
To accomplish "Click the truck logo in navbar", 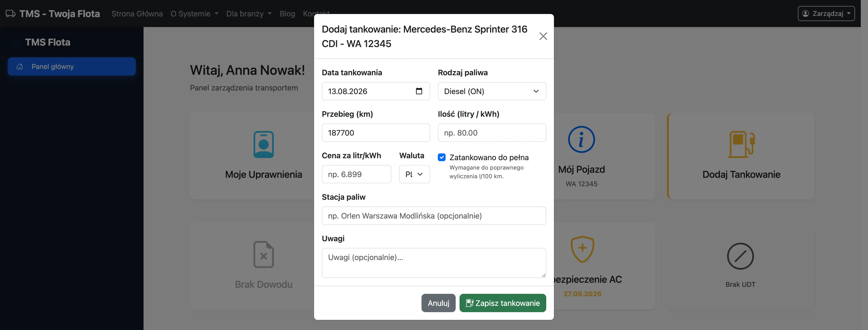I will [x=10, y=14].
